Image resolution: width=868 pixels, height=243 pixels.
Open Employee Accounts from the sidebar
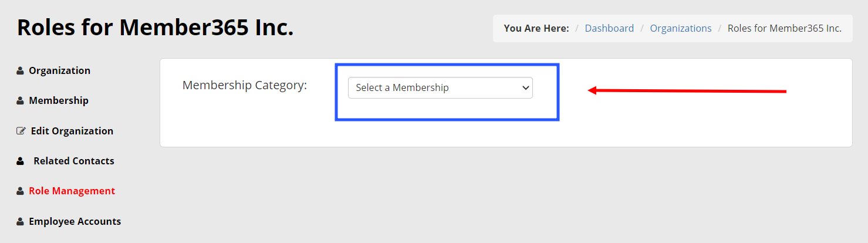[75, 222]
